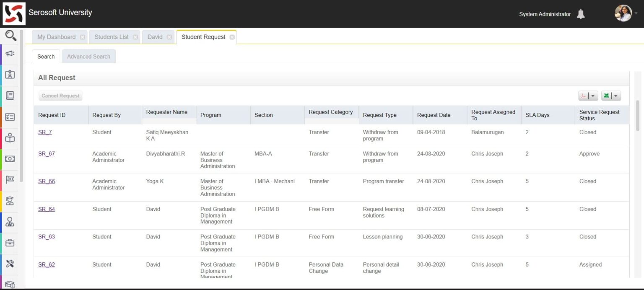Switch to the Advanced Search tab
This screenshot has width=644, height=290.
point(88,56)
